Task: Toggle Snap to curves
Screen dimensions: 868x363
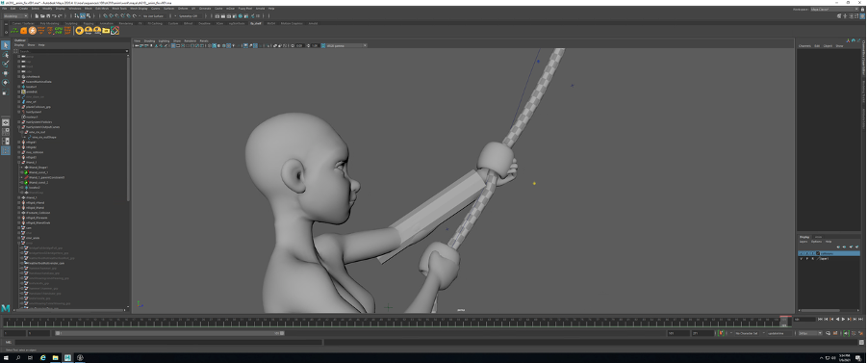Action: (111, 16)
